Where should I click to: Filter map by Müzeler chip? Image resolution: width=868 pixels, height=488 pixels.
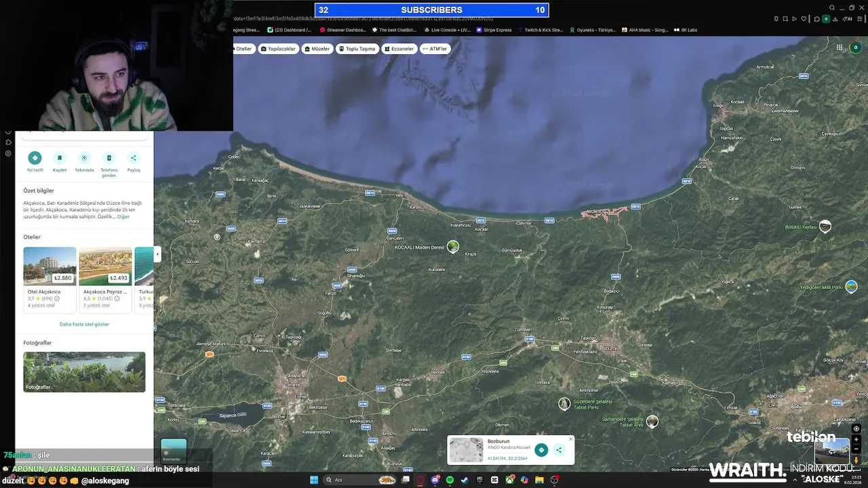click(317, 49)
